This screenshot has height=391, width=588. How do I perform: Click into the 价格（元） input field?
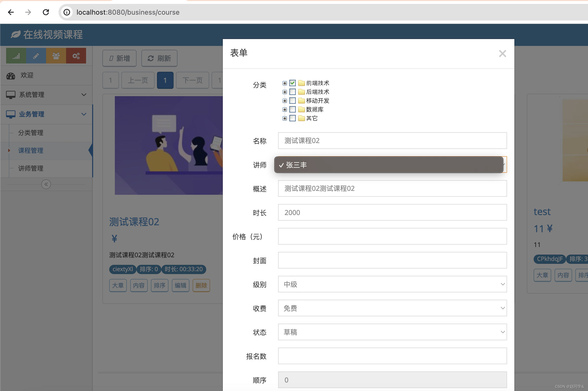point(392,236)
